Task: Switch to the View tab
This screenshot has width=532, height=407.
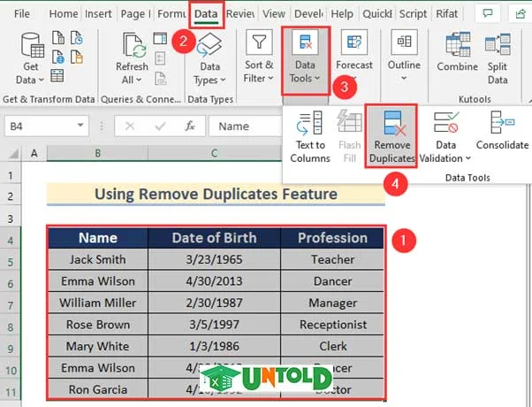Action: coord(274,13)
